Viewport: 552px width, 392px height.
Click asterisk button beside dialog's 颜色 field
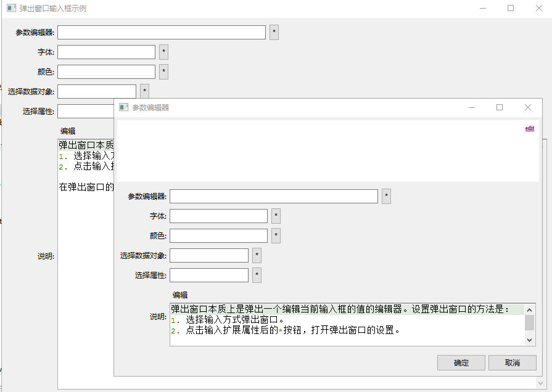tap(276, 236)
